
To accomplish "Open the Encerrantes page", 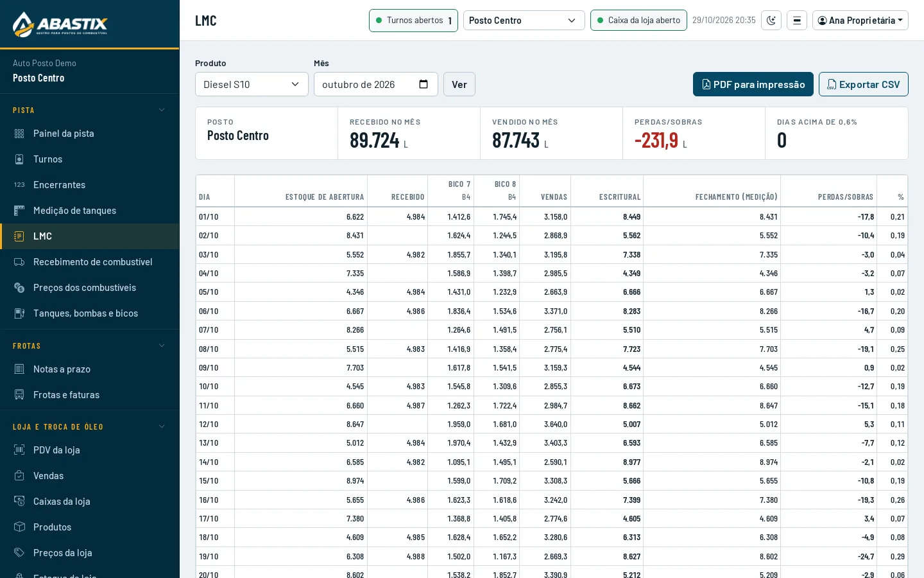I will [x=90, y=185].
